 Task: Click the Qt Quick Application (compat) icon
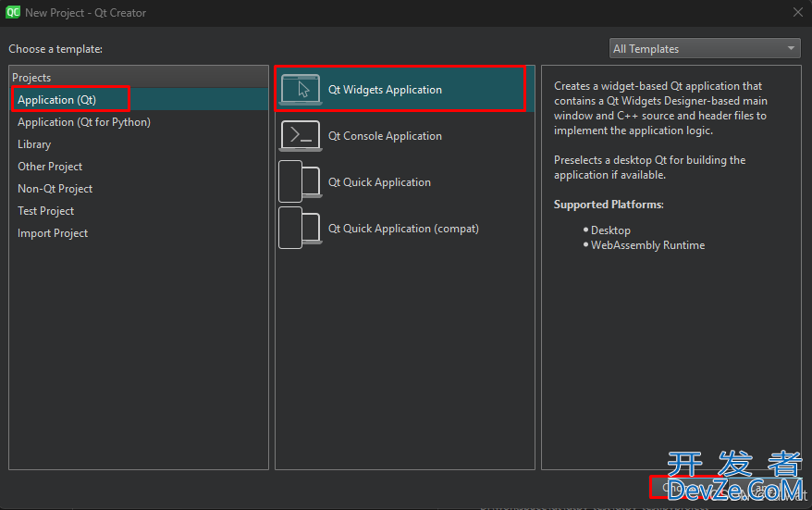coord(301,228)
